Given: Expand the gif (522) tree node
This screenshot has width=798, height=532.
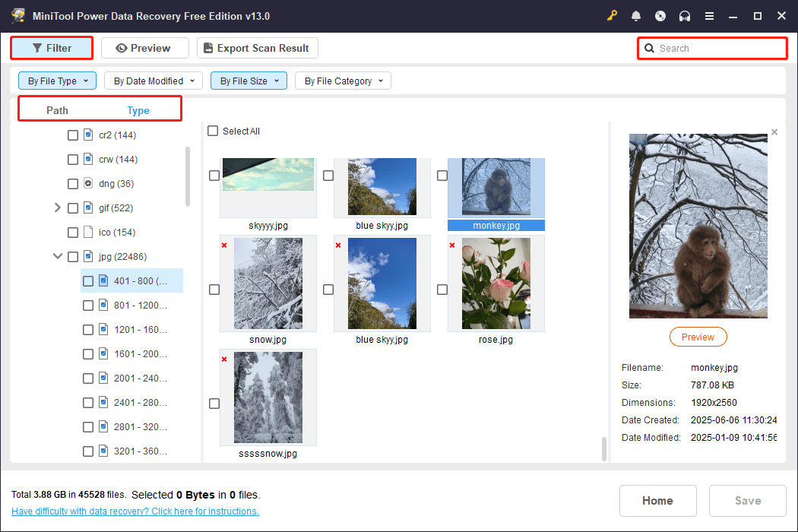Looking at the screenshot, I should click(58, 207).
